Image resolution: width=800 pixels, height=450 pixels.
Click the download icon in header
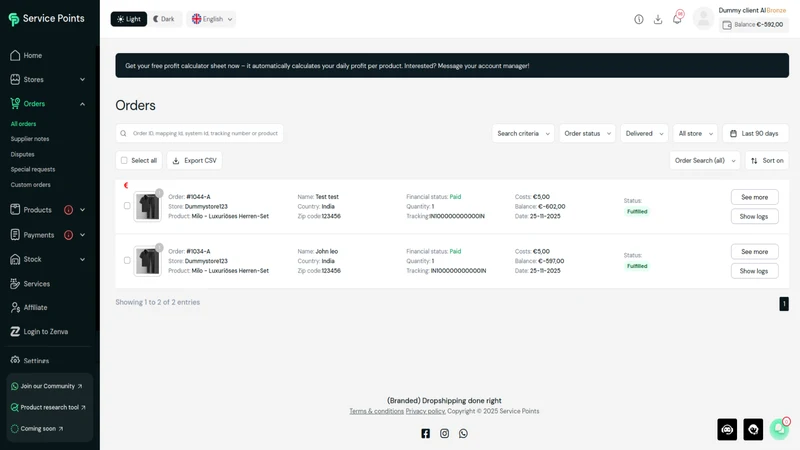point(658,19)
